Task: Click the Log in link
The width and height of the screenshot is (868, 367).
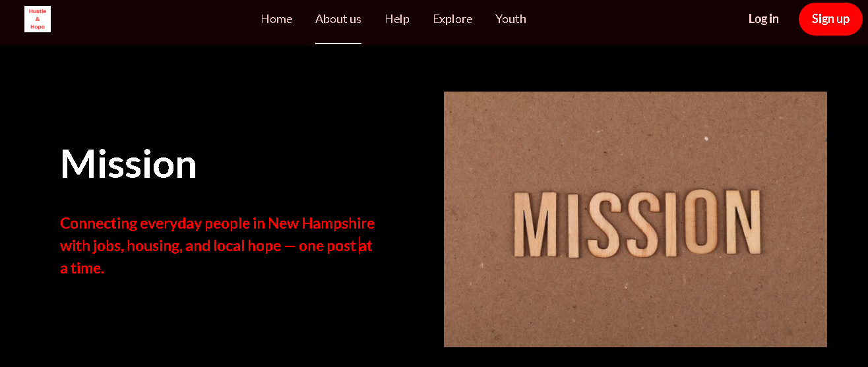Action: (x=763, y=19)
